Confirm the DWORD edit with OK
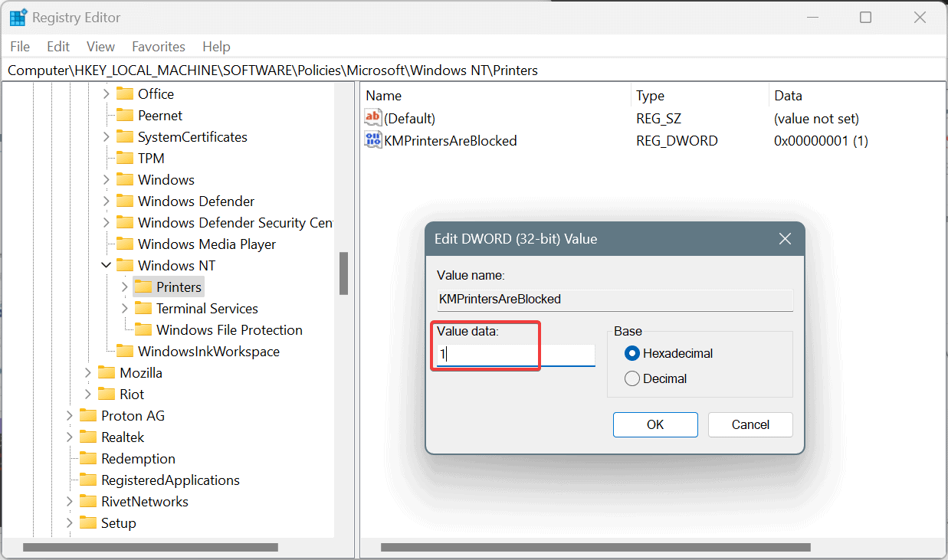Viewport: 948px width, 560px height. [x=655, y=424]
